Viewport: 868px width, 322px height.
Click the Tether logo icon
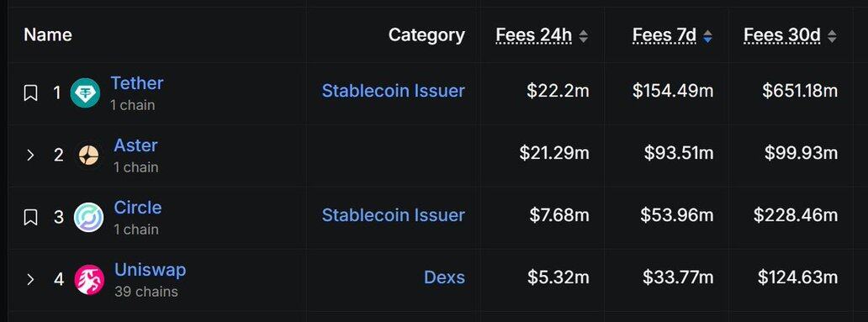pos(85,93)
